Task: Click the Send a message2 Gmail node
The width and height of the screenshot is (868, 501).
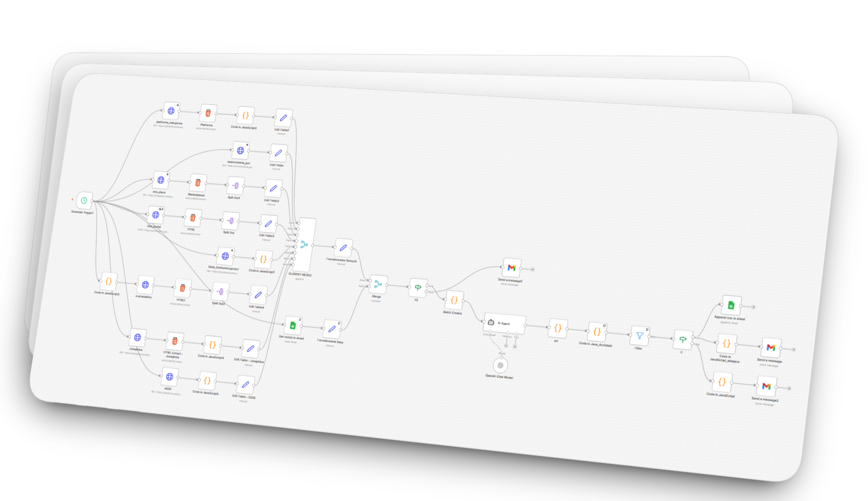Action: [x=766, y=386]
